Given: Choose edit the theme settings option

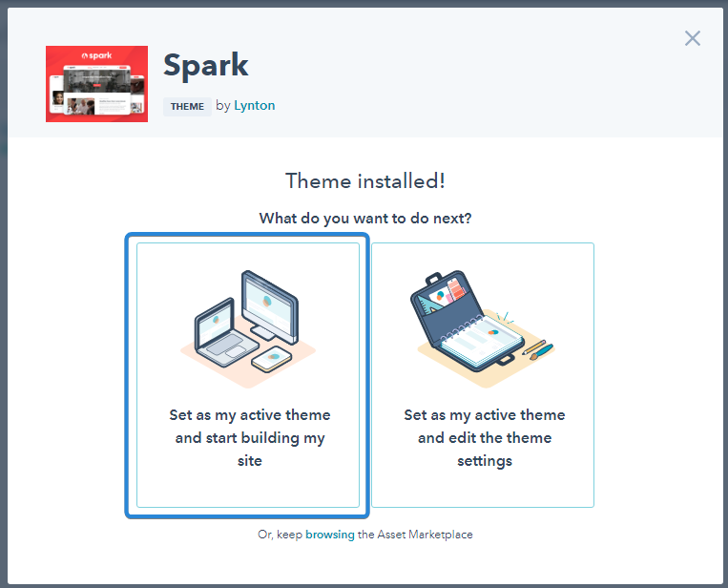Looking at the screenshot, I should [x=483, y=375].
